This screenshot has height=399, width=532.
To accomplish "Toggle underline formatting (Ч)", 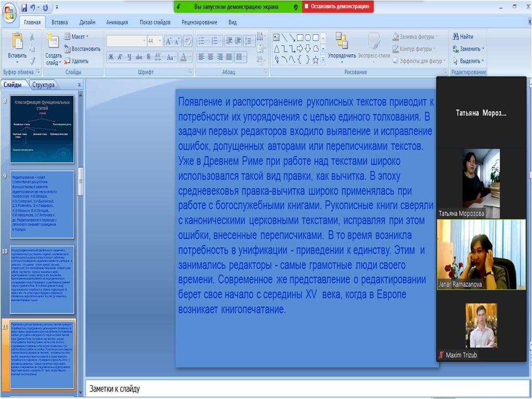I will [129, 57].
